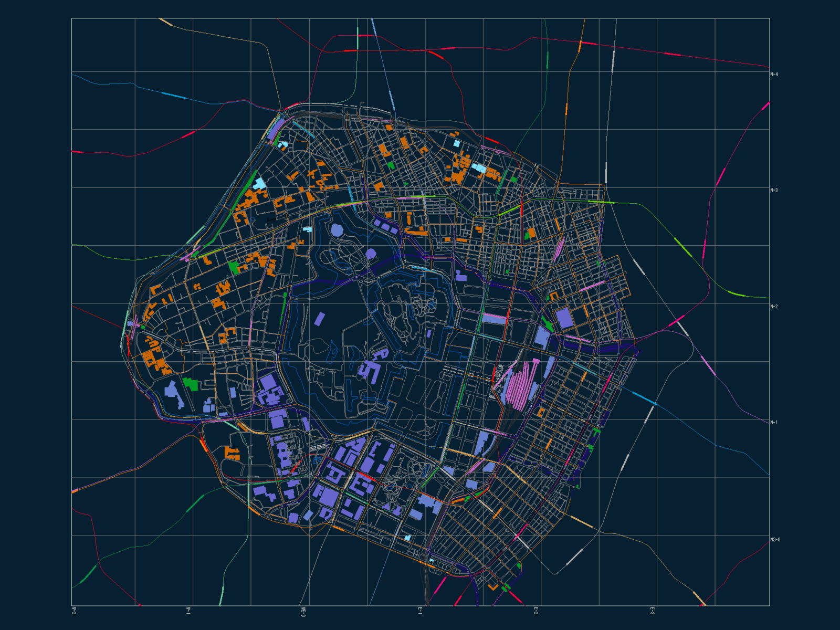
Task: Click the N-1 grid label
Action: [x=774, y=423]
